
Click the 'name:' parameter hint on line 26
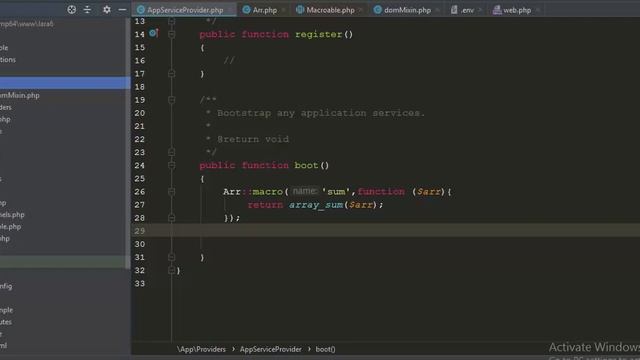[304, 191]
